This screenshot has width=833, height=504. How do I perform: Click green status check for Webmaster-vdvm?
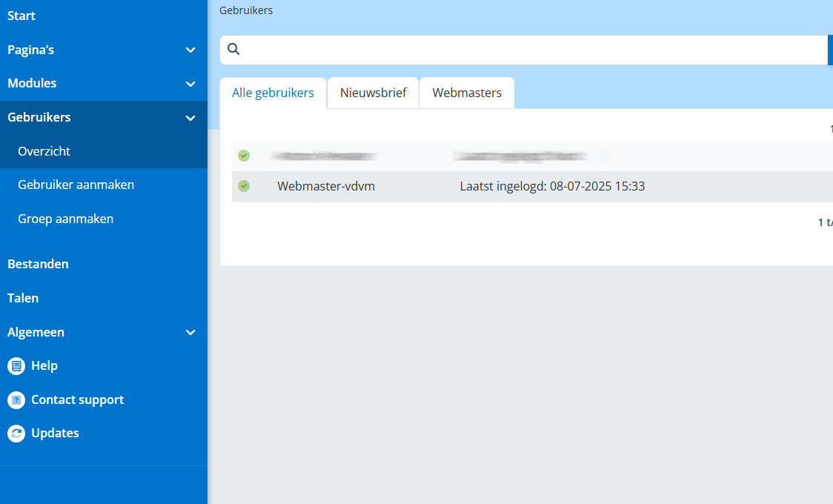click(244, 186)
